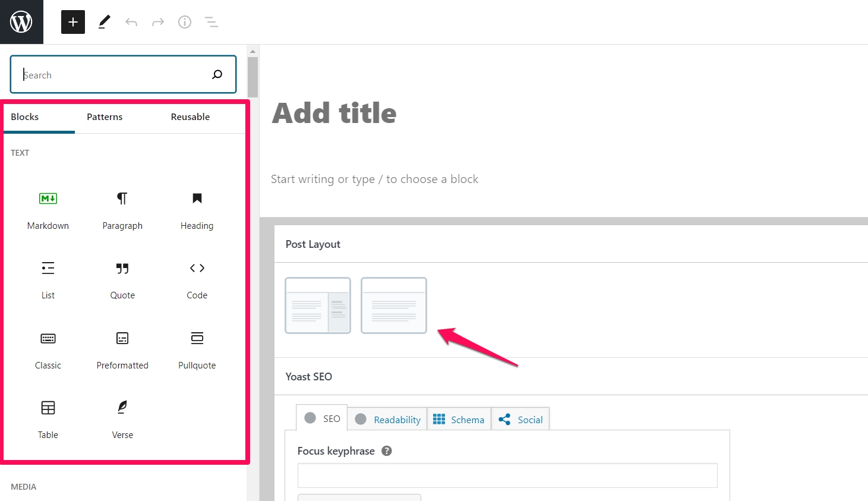The height and width of the screenshot is (501, 868).
Task: Collapse the TEXT block category
Action: coord(20,153)
